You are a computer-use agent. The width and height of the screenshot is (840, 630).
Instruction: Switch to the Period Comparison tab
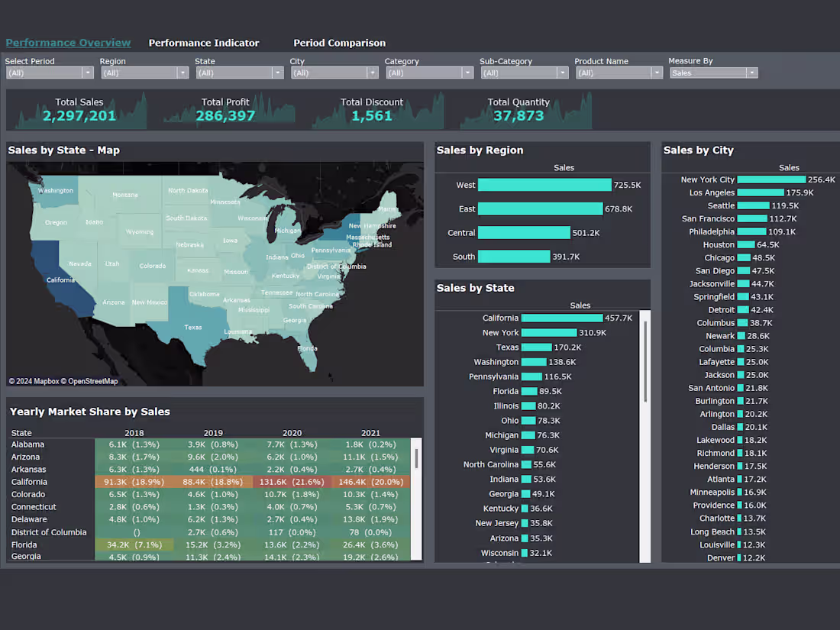(x=339, y=44)
